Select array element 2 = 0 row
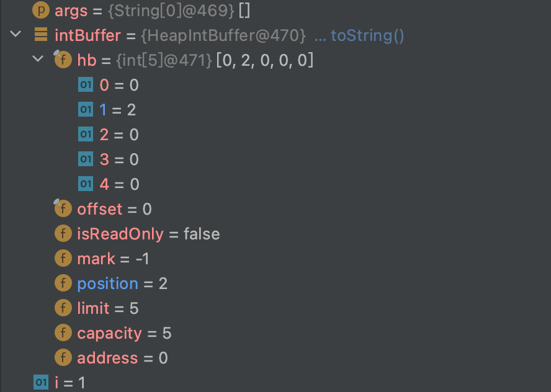This screenshot has width=551, height=392. tap(119, 135)
